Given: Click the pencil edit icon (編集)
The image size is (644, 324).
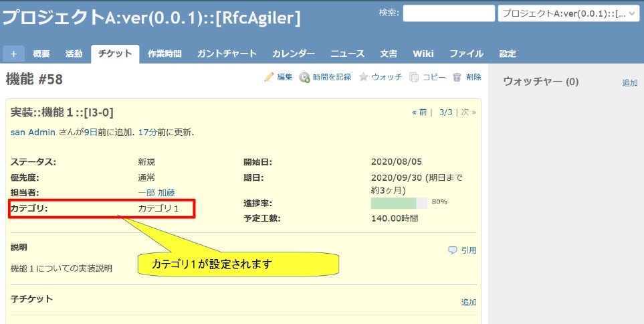Looking at the screenshot, I should tap(270, 77).
